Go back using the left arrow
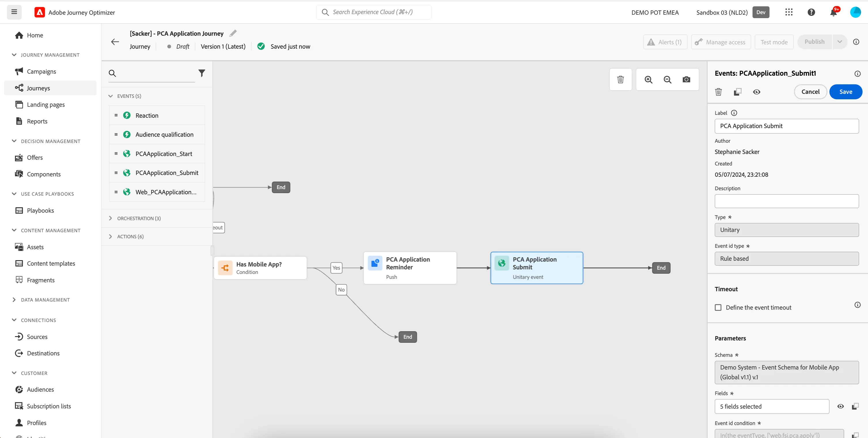The width and height of the screenshot is (868, 438). (x=115, y=42)
